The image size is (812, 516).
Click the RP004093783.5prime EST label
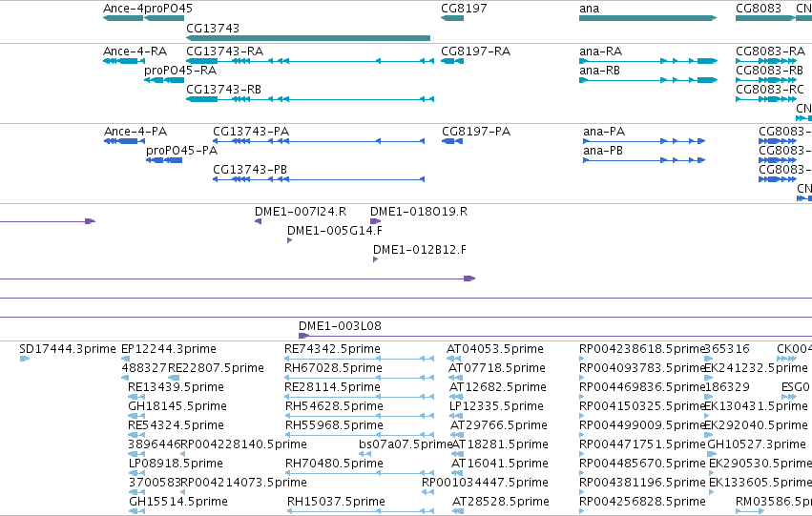(642, 368)
